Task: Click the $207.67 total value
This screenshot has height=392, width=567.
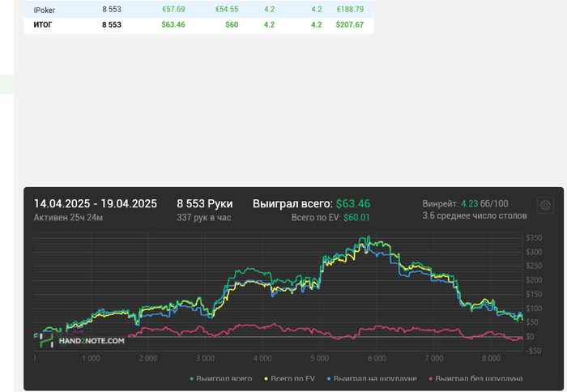Action: pyautogui.click(x=350, y=24)
